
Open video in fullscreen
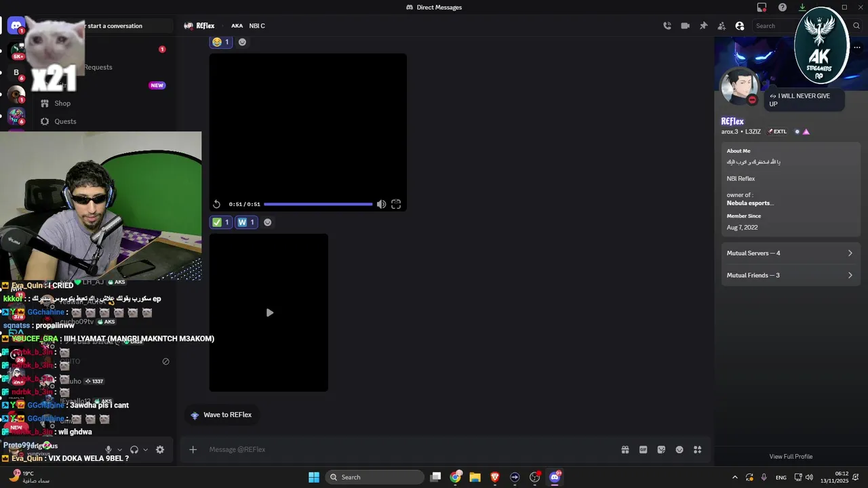(396, 204)
